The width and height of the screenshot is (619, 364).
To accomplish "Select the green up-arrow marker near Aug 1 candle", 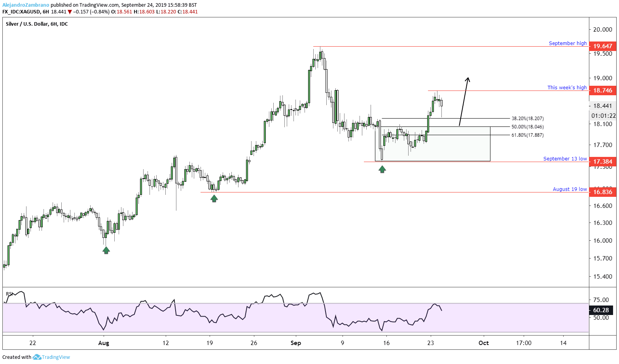I will pos(106,250).
